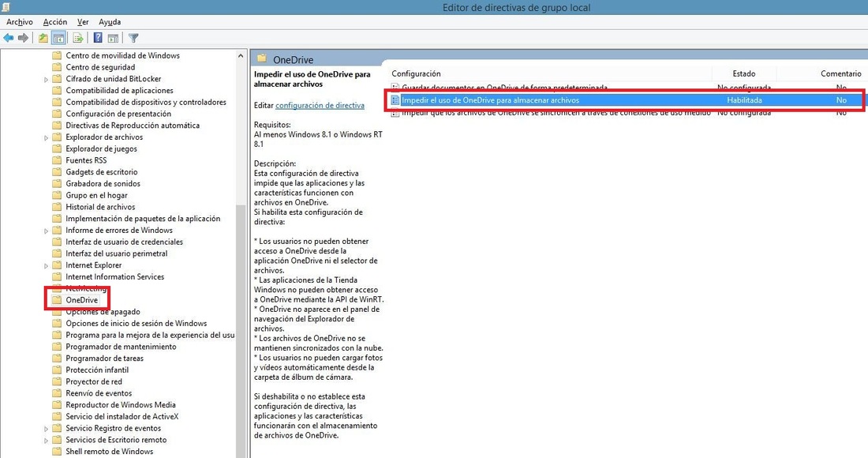Select the Impedir que los archivos de OneDrive se sincronicen row
The width and height of the screenshot is (868, 458).
tap(626, 113)
